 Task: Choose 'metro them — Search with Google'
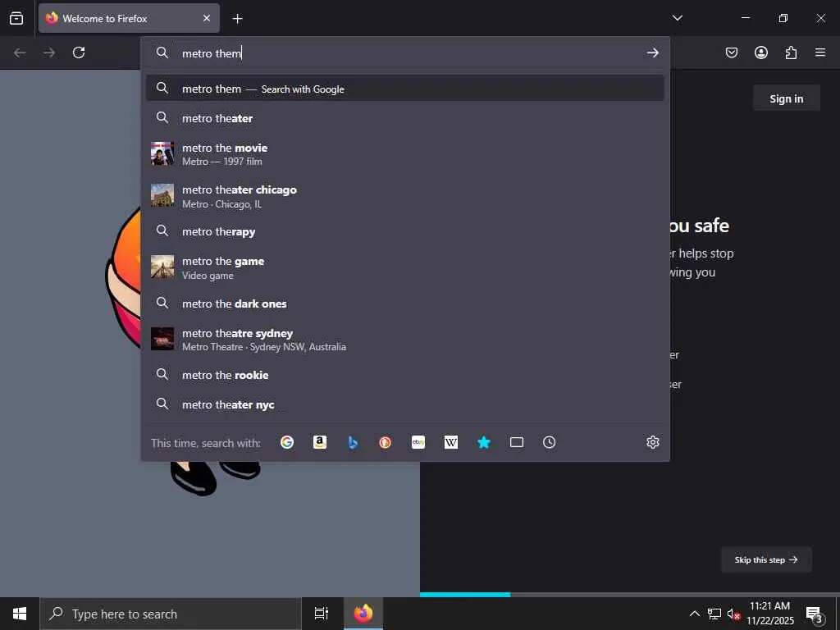point(405,89)
